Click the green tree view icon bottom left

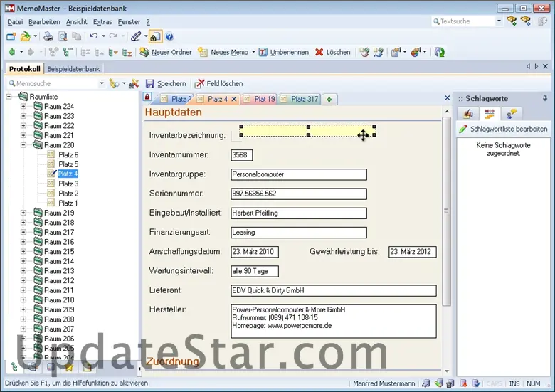(x=14, y=367)
